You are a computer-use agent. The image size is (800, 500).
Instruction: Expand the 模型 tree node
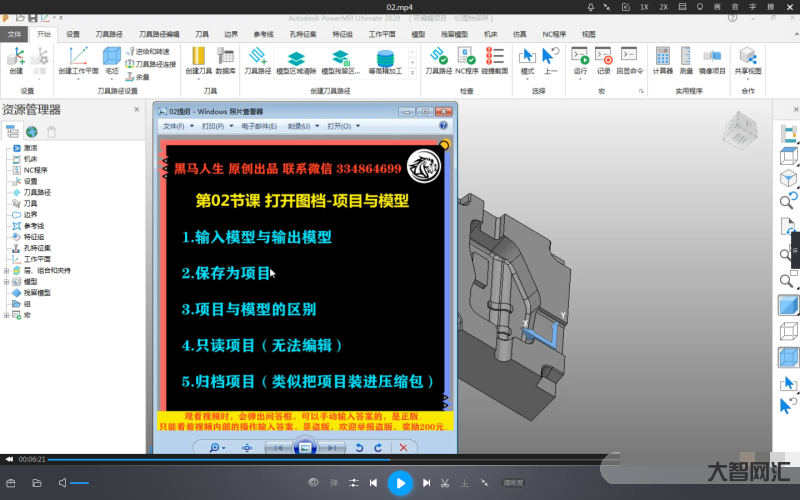click(x=6, y=282)
